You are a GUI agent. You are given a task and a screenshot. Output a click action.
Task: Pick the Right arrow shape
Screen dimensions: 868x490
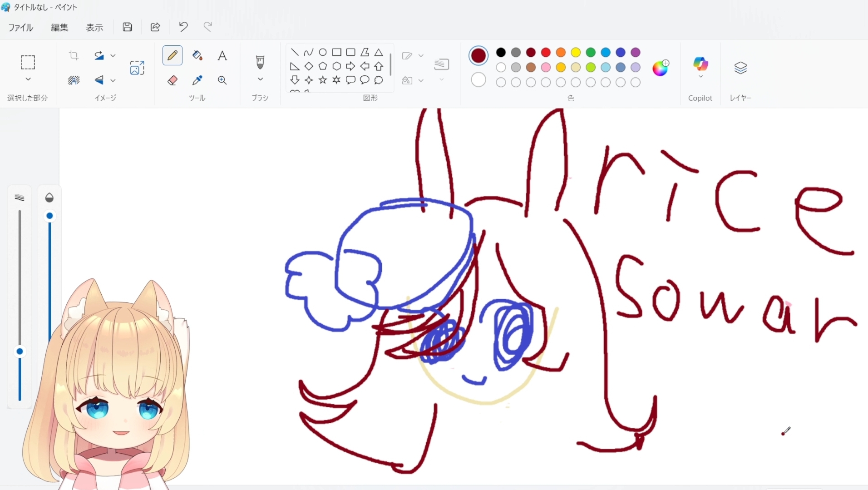tap(350, 66)
